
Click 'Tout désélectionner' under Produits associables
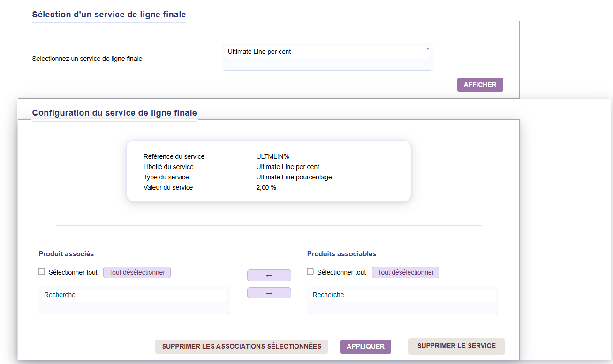[406, 272]
